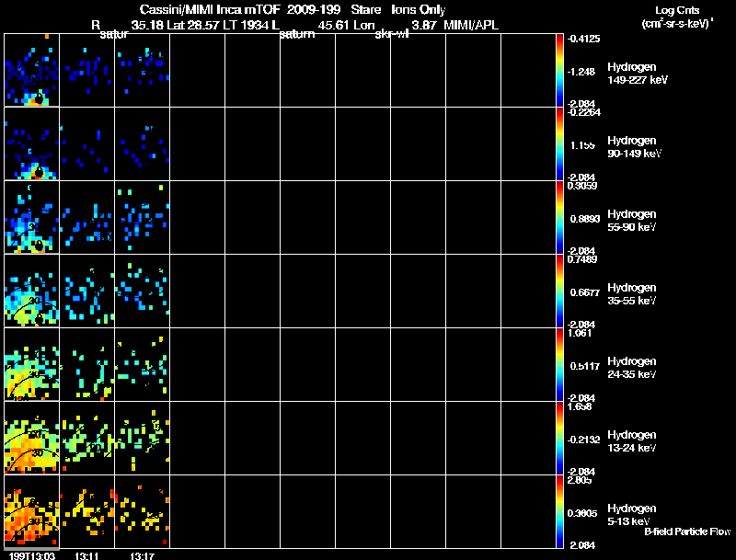Image resolution: width=736 pixels, height=560 pixels.
Task: Open the 90-149 keV image at 13:11
Action: 86,143
